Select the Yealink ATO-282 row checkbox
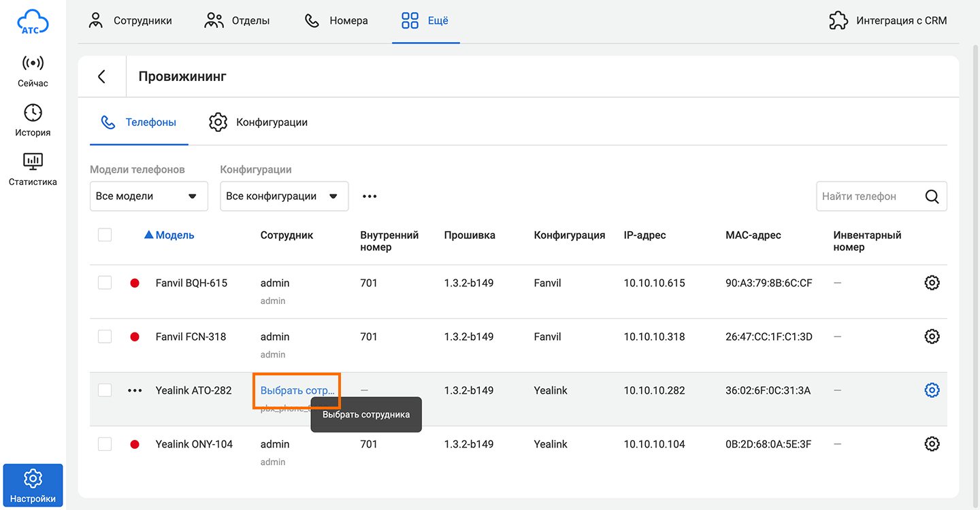Screen dimensions: 980x510 click(x=105, y=390)
